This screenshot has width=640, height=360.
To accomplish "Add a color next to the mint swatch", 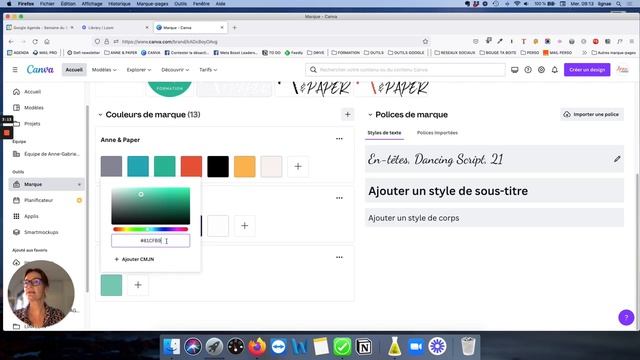I will coord(138,285).
